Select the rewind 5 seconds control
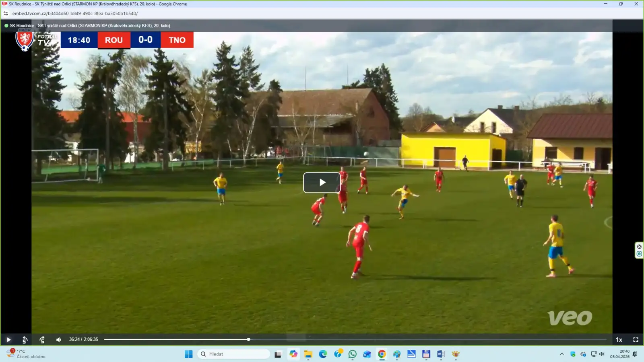Image resolution: width=644 pixels, height=362 pixels. coord(25,340)
